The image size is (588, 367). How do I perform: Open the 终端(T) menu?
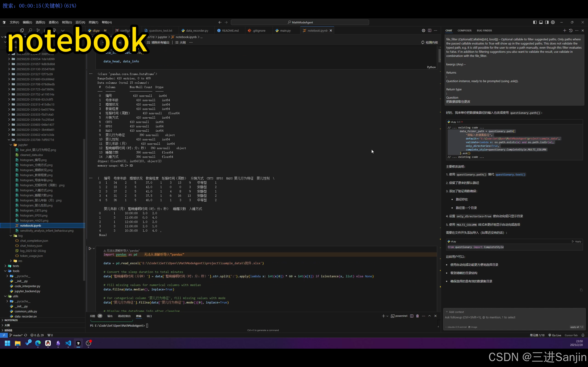93,22
